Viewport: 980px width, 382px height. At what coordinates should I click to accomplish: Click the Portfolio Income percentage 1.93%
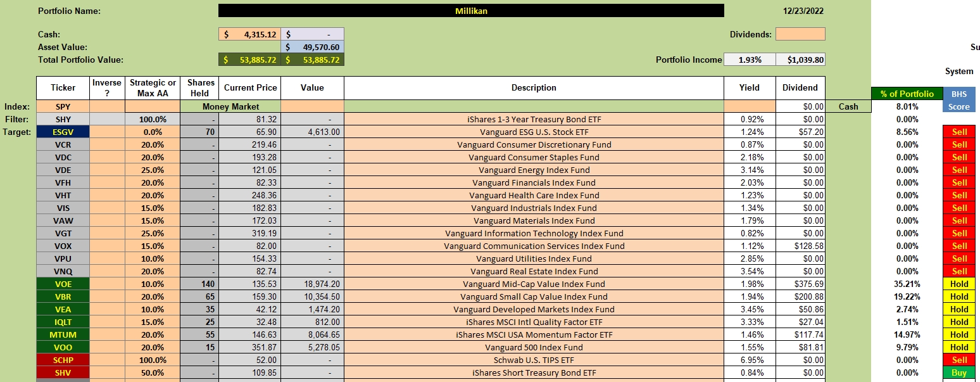[750, 60]
